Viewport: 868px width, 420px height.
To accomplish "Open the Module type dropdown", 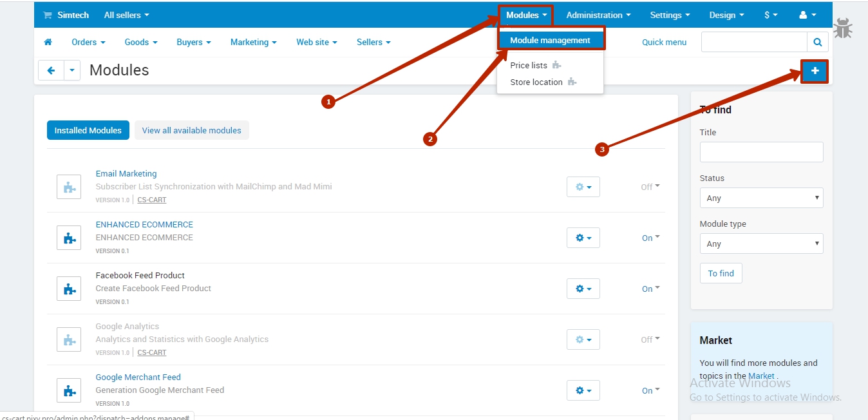I will click(761, 243).
